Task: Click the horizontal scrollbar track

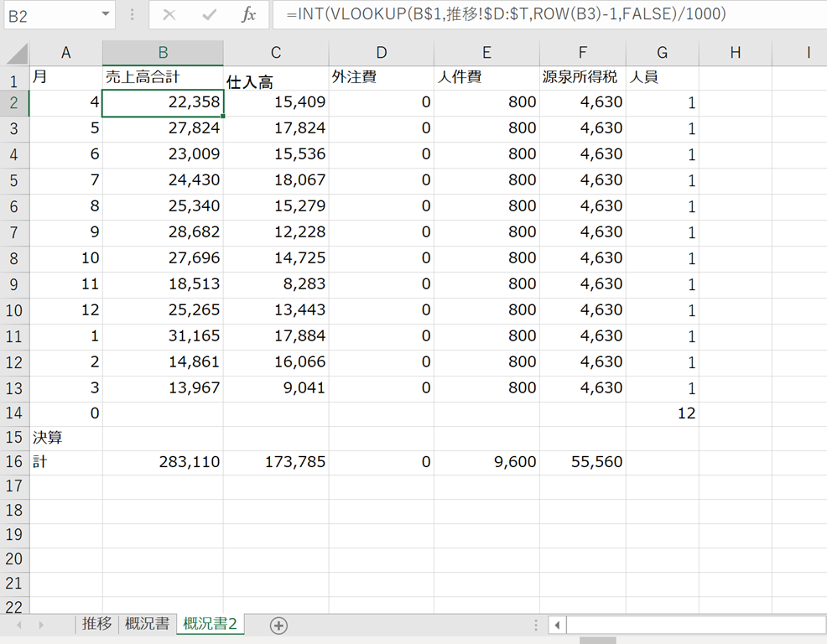Action: 696,625
